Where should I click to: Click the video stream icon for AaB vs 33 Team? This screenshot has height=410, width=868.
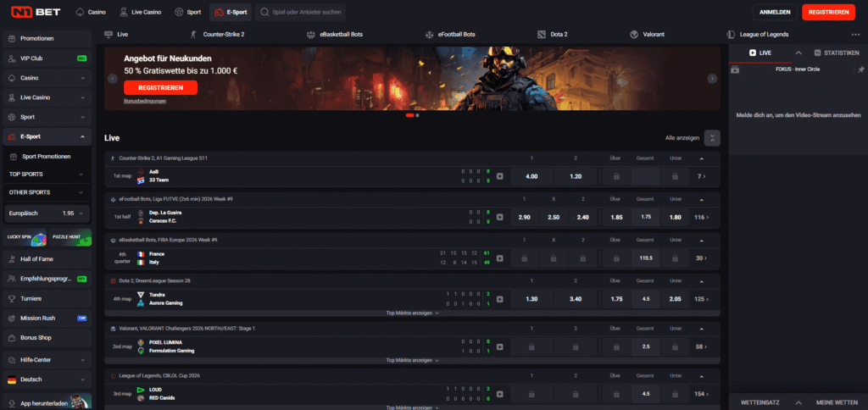499,176
